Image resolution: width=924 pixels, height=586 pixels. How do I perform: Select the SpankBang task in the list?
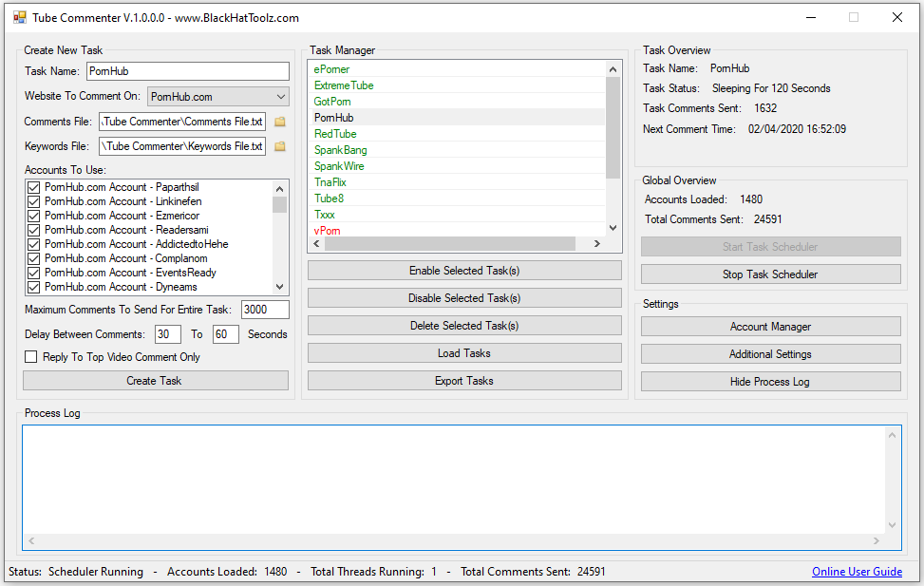click(x=340, y=150)
